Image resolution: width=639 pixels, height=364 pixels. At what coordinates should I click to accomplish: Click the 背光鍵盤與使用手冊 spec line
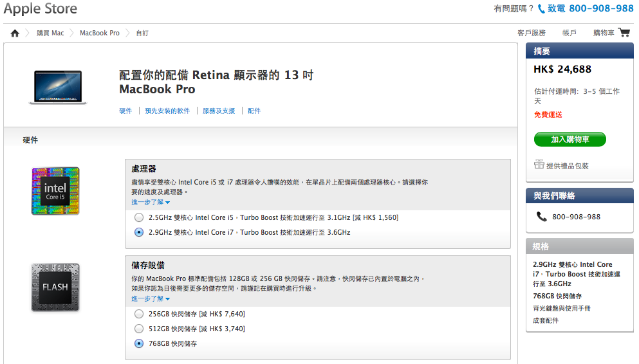[562, 308]
